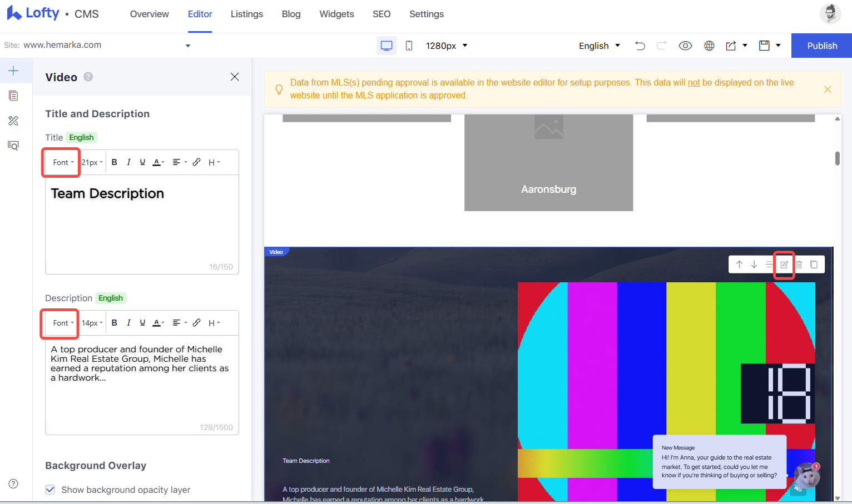Click the export share icon

pyautogui.click(x=731, y=46)
